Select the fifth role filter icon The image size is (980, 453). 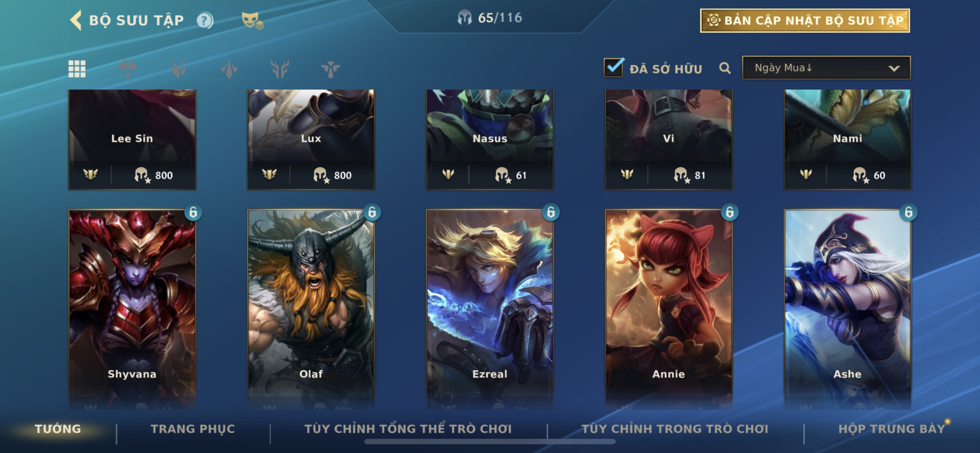tap(330, 69)
